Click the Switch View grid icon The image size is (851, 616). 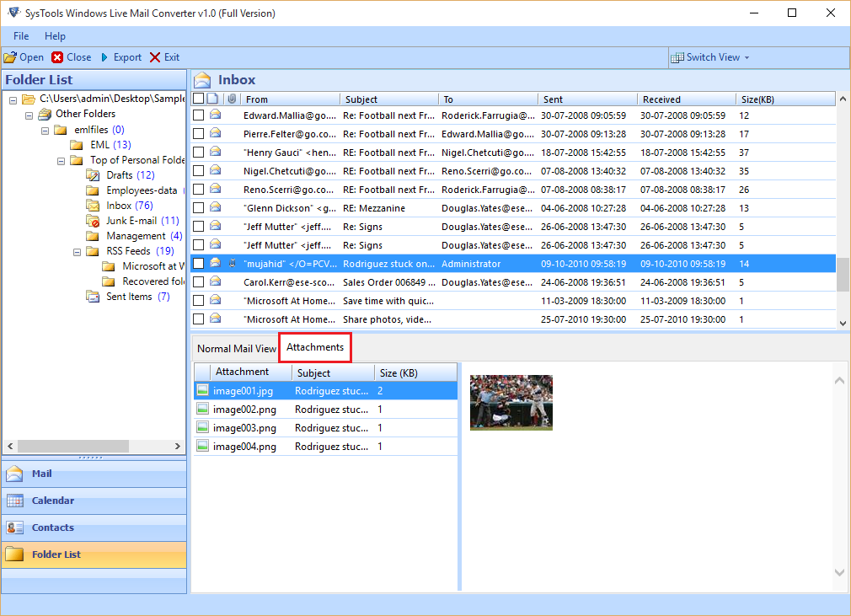(677, 57)
